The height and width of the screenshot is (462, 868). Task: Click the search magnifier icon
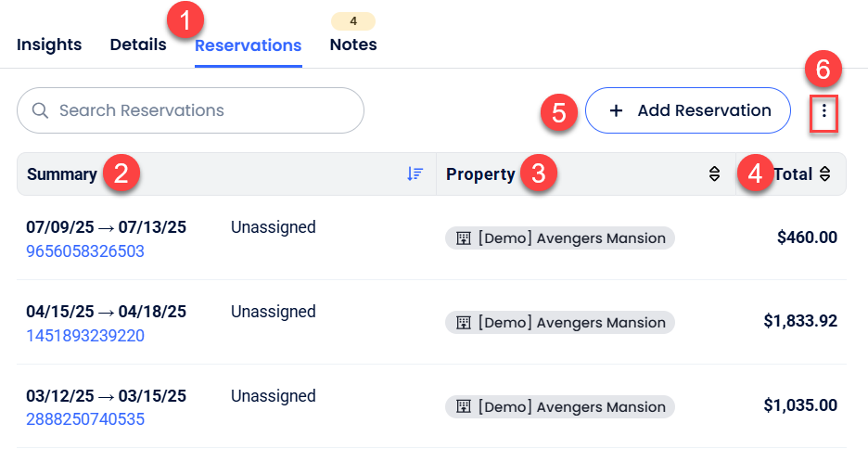click(x=40, y=110)
